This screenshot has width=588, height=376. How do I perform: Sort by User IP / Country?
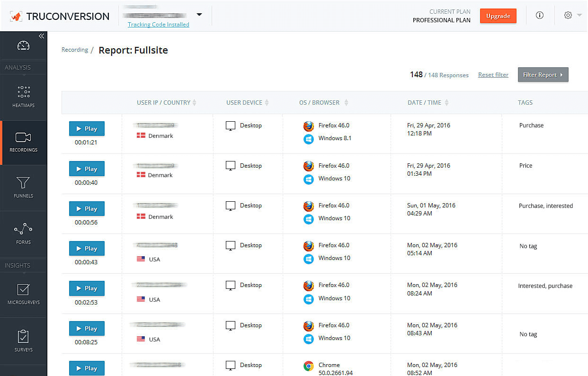(194, 103)
